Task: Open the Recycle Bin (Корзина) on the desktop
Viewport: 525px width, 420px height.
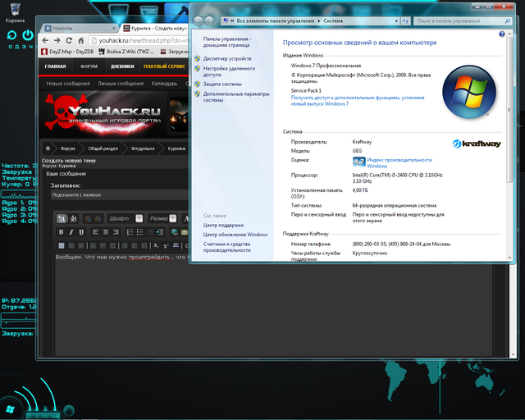Action: [x=15, y=10]
